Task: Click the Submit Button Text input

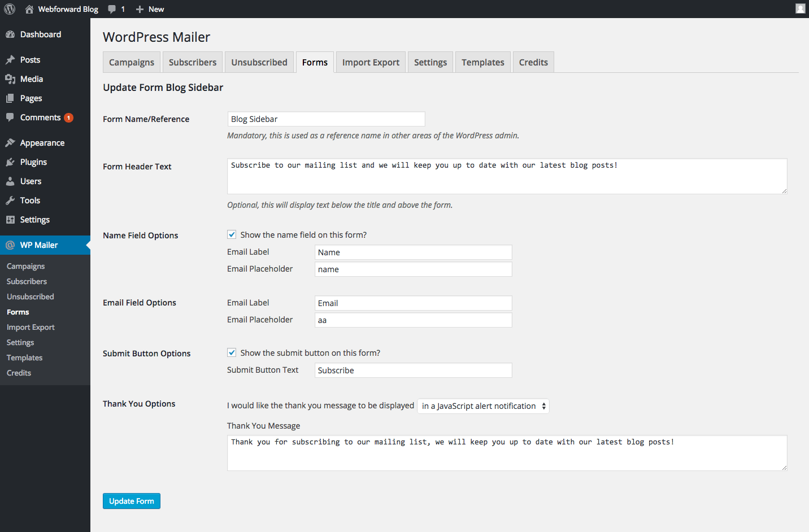Action: [414, 370]
